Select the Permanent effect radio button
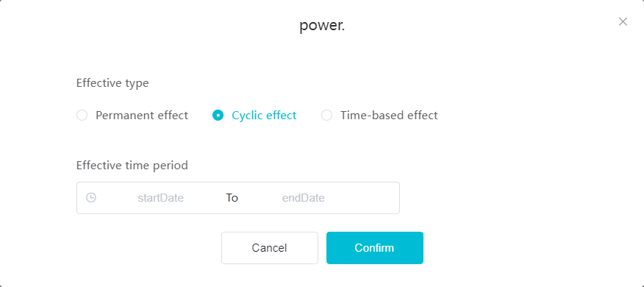Viewport: 644px width, 287px height. [x=82, y=116]
